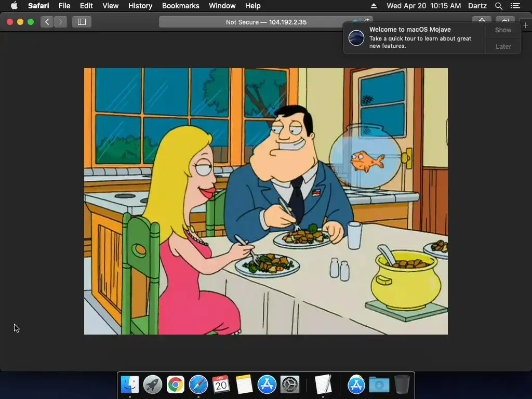Open the Safari tab overview button
532x399 pixels.
505,20
